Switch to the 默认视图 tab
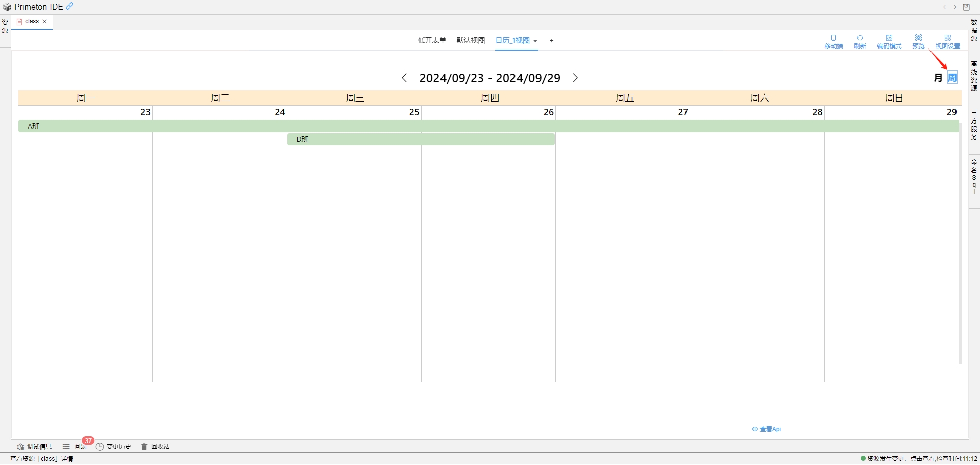Screen dimensions: 980x465 coord(470,40)
